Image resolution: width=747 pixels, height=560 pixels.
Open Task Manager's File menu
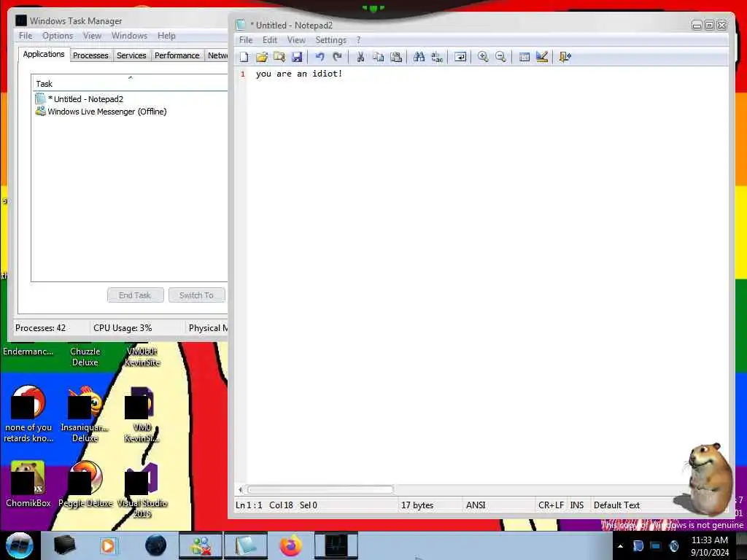[x=26, y=36]
